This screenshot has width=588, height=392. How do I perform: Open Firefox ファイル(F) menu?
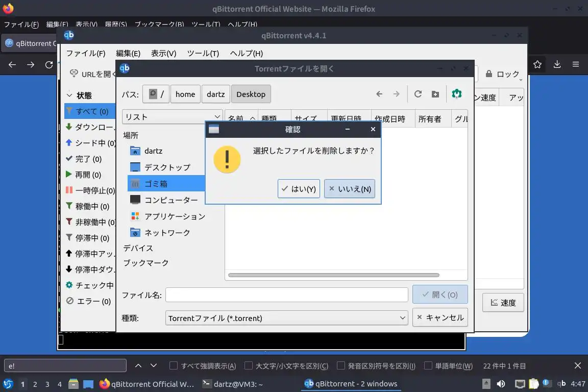[21, 24]
